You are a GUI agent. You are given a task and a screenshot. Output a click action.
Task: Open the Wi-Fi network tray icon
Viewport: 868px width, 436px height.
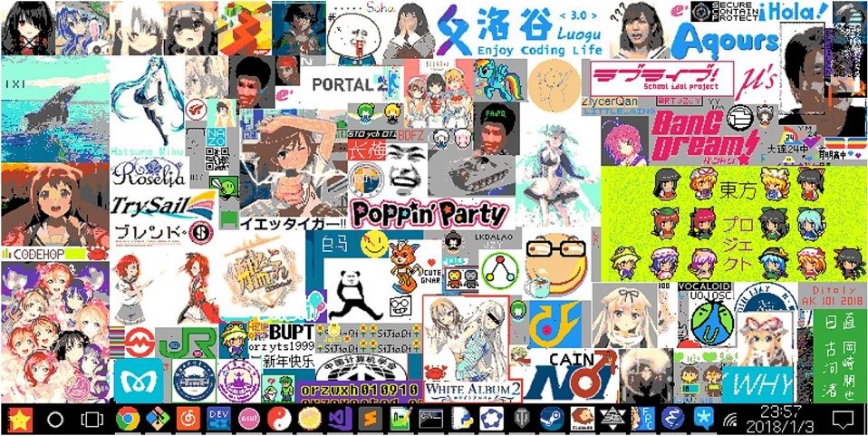[730, 420]
